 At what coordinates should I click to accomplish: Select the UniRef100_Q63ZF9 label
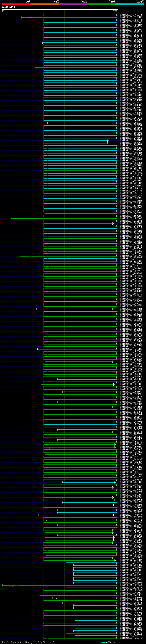pos(131,289)
